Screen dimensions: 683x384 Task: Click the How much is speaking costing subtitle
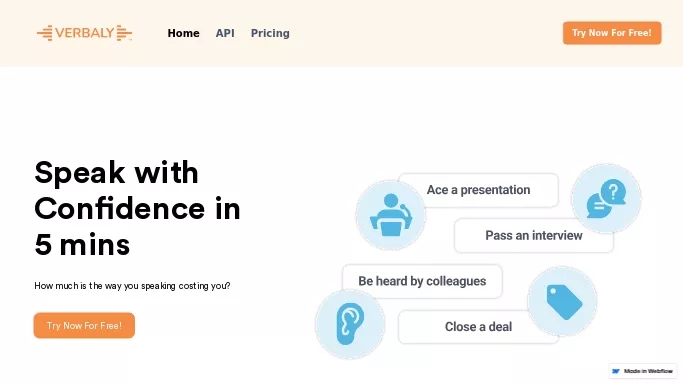click(x=132, y=286)
